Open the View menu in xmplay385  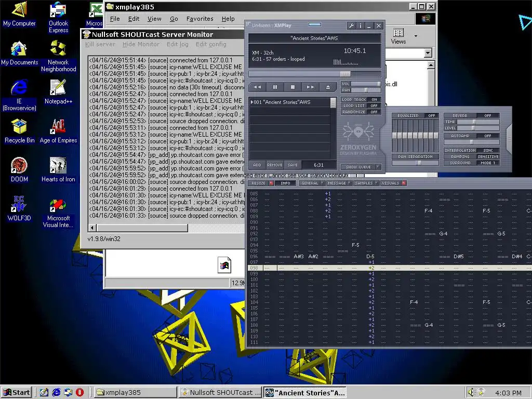(x=154, y=19)
